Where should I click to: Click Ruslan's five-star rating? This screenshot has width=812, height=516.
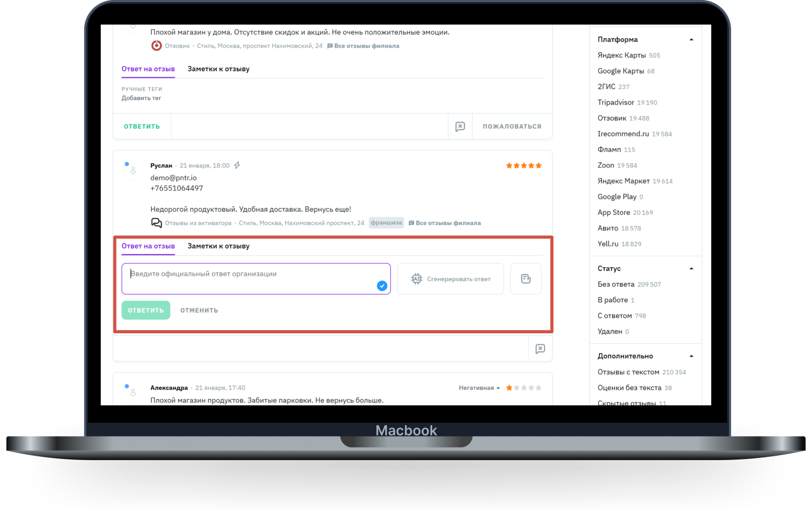click(523, 166)
